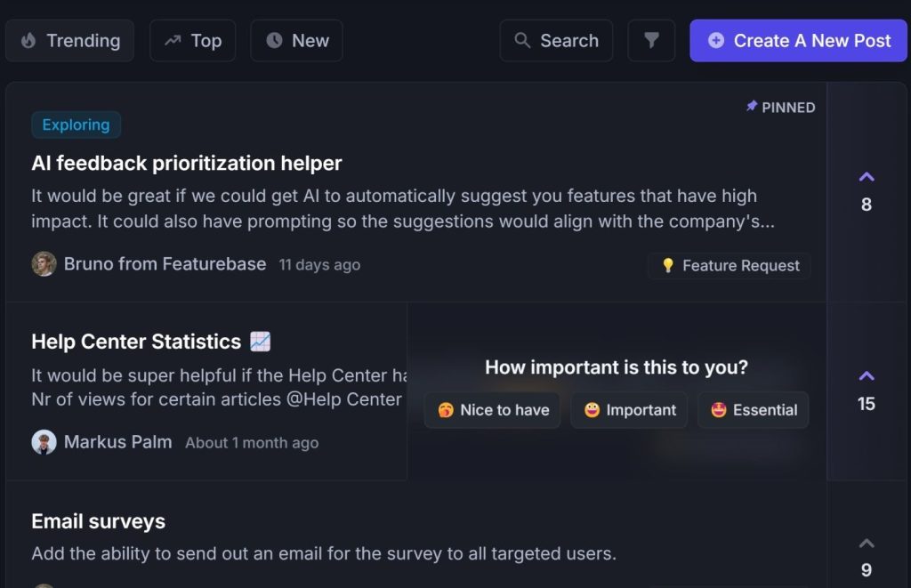Upvote the AI feedback prioritization helper post
911x588 pixels.
(x=867, y=177)
